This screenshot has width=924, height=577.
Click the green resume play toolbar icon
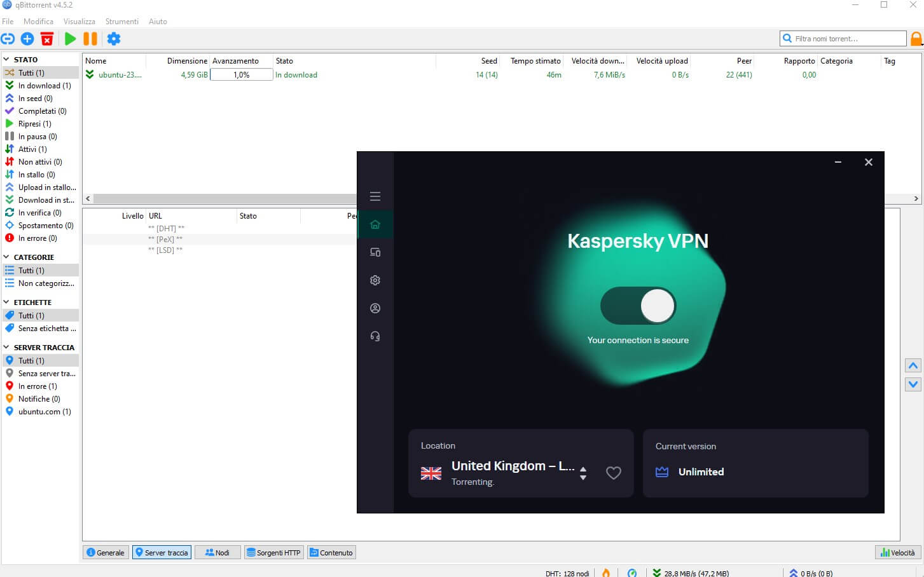tap(71, 39)
